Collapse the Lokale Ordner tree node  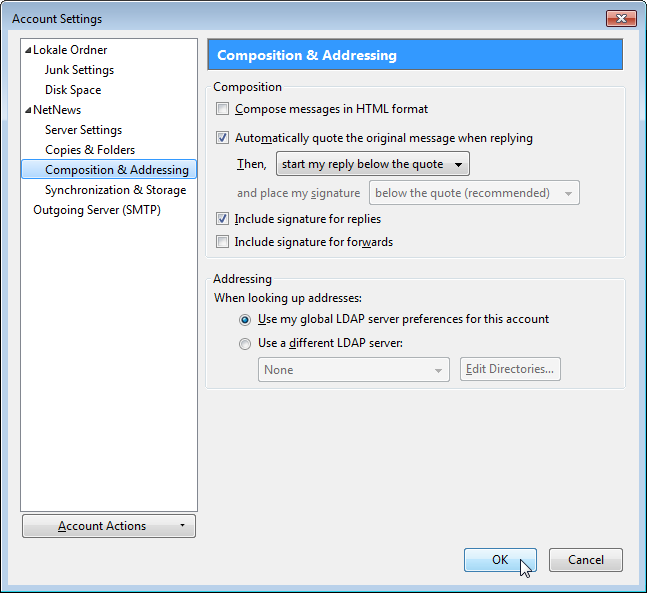tap(28, 50)
